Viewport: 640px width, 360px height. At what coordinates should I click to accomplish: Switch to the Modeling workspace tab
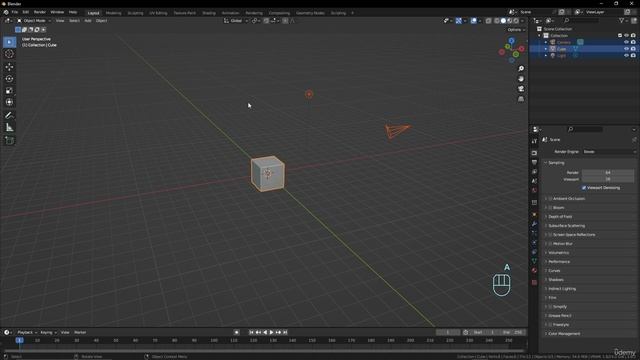(x=113, y=13)
